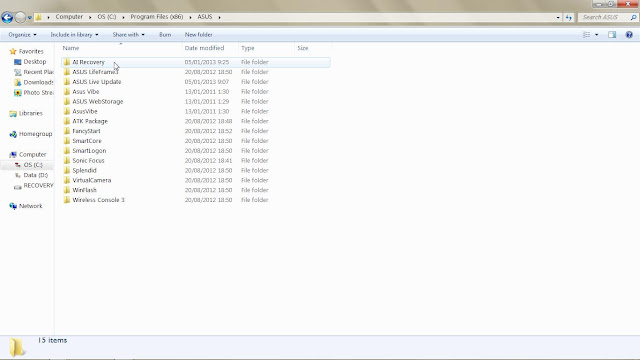
Task: Open the Include in library menu
Action: [74, 35]
